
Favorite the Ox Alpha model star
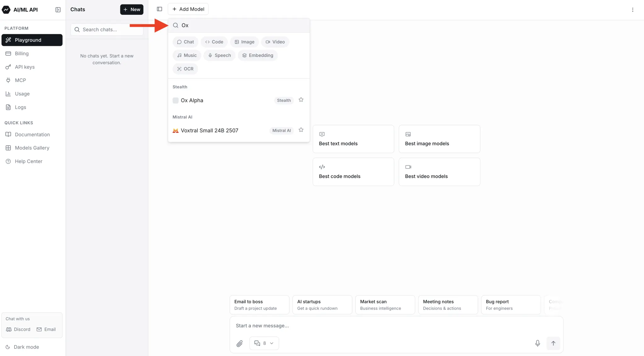point(301,100)
